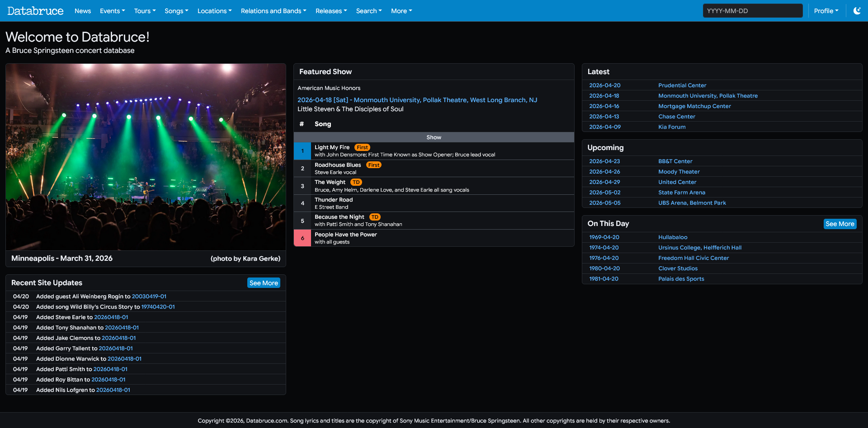Click the TD badge beside Because the Night
This screenshot has height=428, width=868.
(x=375, y=217)
